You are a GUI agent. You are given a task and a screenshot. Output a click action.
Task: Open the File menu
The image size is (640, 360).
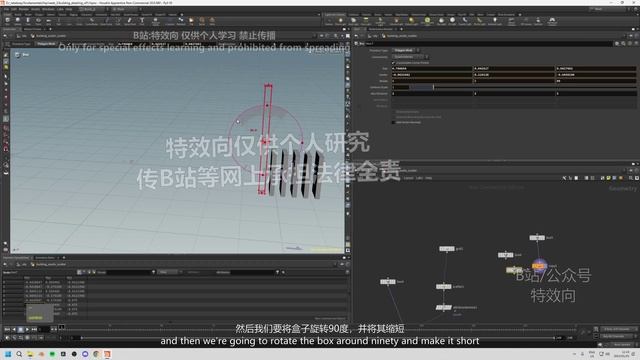[7, 9]
